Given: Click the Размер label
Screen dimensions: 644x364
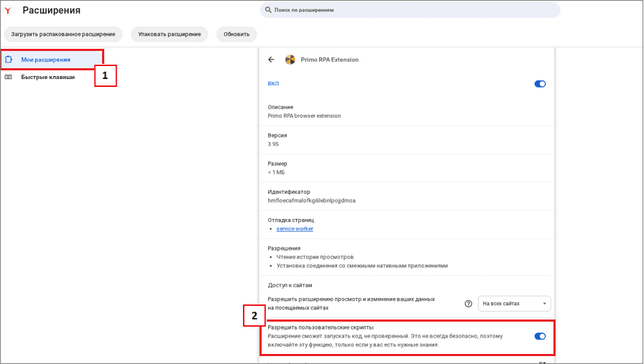Looking at the screenshot, I should [277, 163].
